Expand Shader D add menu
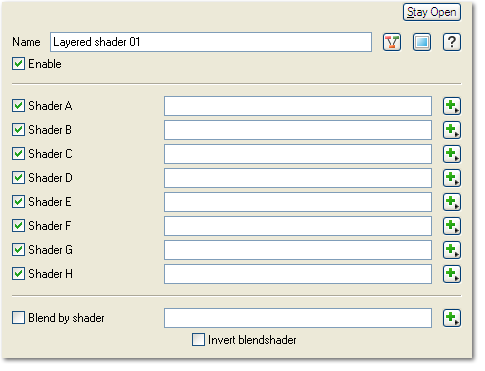485x371 pixels. [452, 178]
